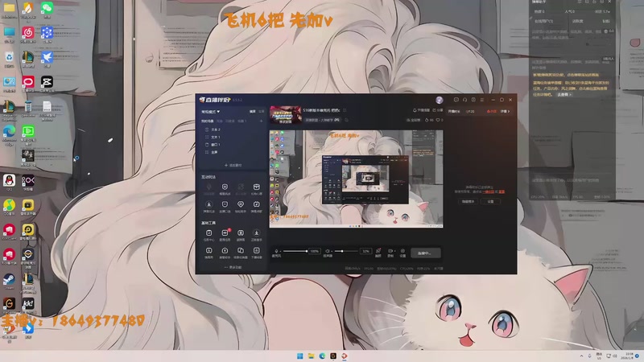Expand 详情 details in the right panel

506,111
